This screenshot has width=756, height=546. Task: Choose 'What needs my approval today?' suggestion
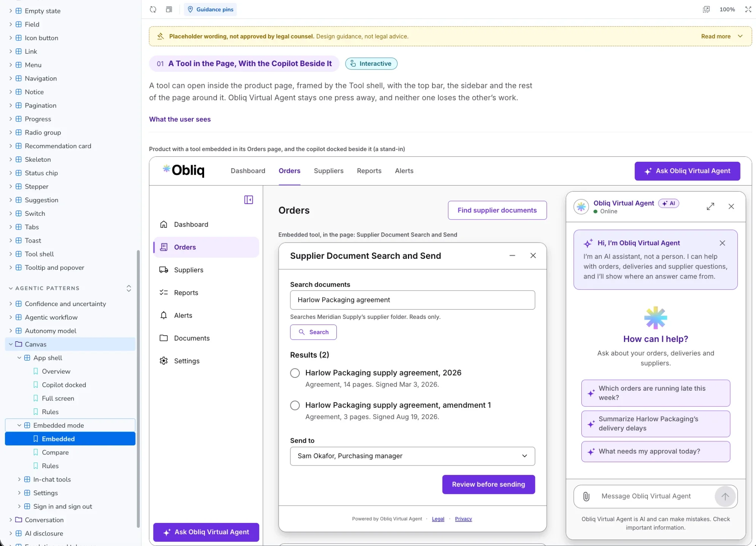point(655,452)
